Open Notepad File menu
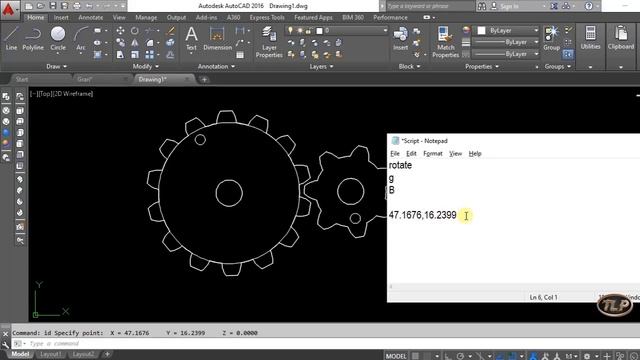Viewport: 640px width, 360px height. click(x=395, y=153)
